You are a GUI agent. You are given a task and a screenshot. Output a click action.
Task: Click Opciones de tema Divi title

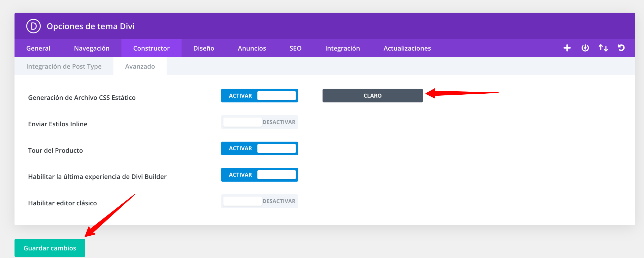pyautogui.click(x=91, y=26)
